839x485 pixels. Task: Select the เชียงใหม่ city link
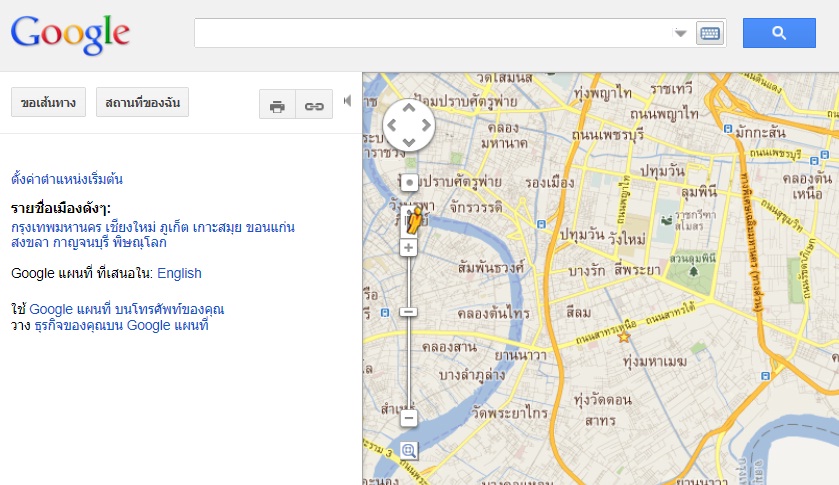tap(131, 228)
